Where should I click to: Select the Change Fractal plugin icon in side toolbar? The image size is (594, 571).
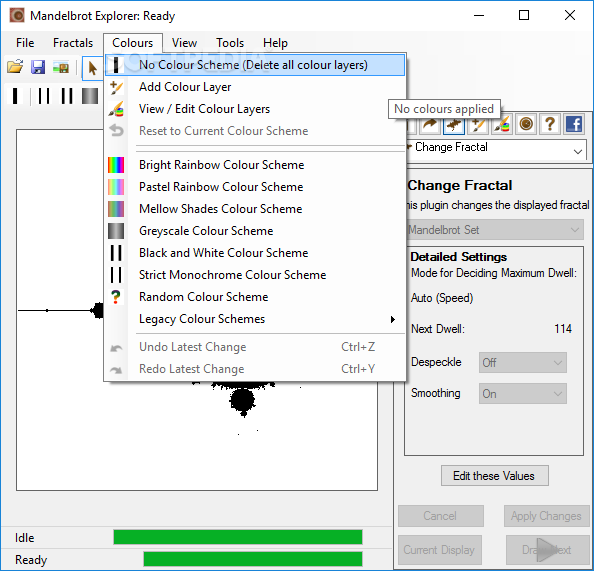pyautogui.click(x=454, y=124)
